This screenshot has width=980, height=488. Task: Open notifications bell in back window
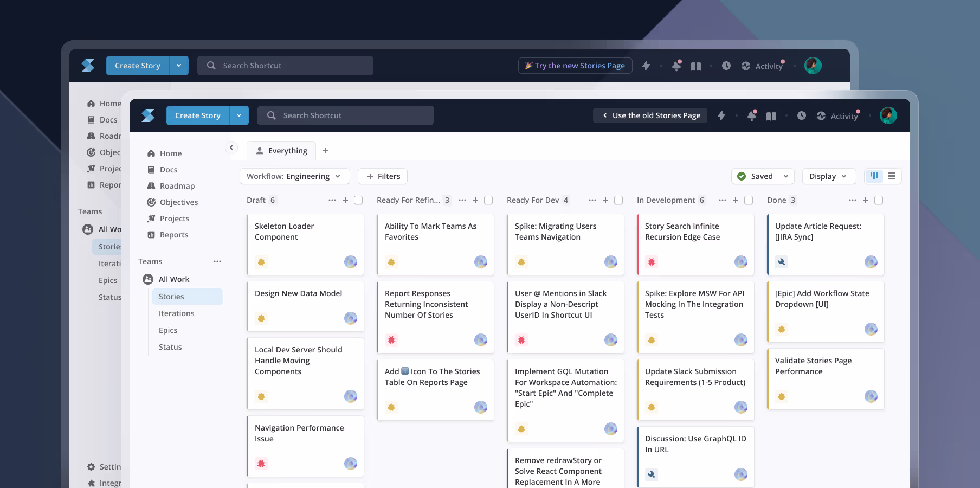coord(676,66)
